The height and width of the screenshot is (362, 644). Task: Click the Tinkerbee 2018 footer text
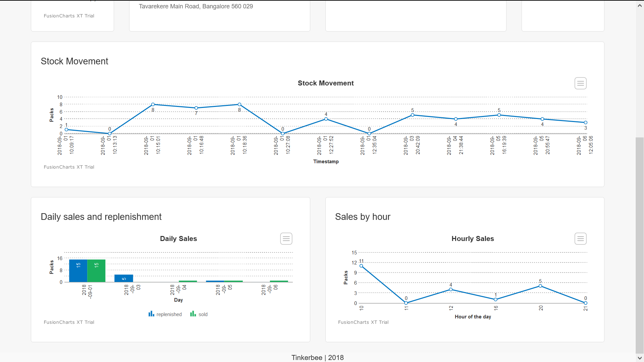[x=317, y=357]
